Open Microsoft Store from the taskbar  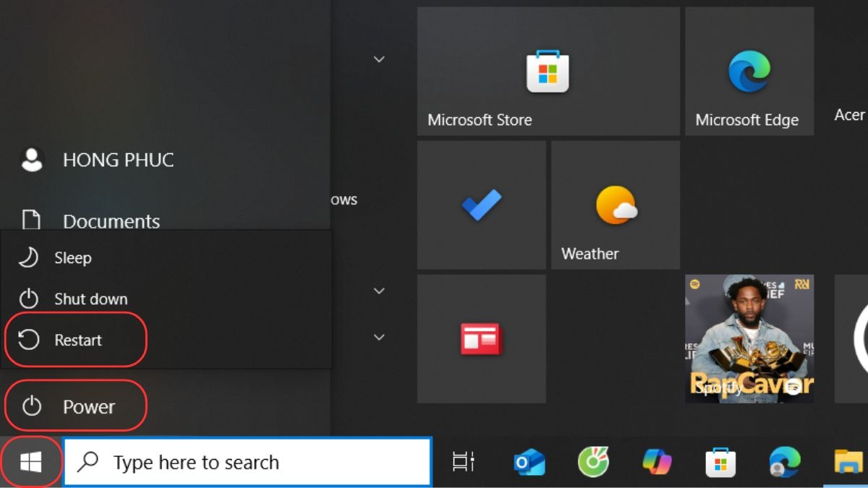tap(720, 462)
